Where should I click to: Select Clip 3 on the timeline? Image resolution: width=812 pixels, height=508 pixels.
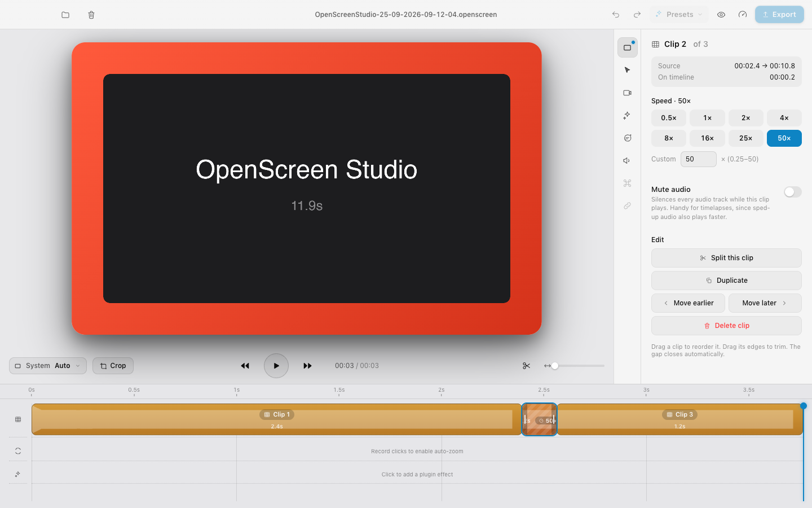[679, 419]
